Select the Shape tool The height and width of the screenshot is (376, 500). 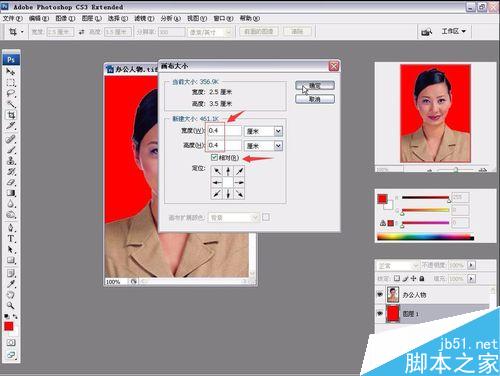point(11,260)
